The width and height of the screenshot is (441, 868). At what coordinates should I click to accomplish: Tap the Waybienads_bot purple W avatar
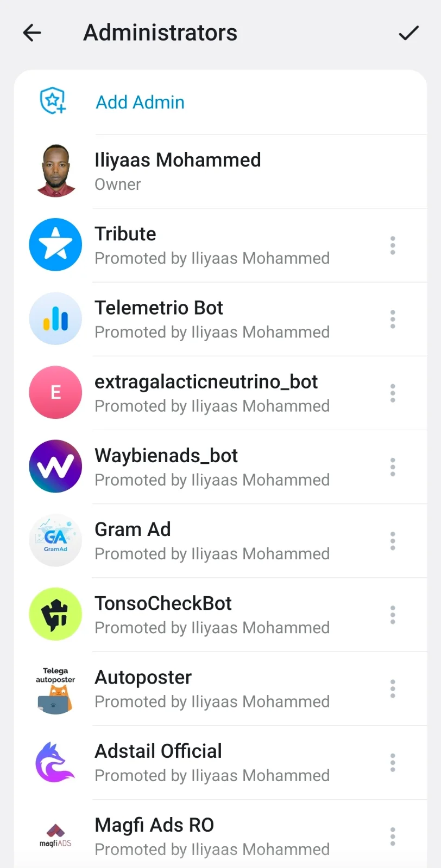pyautogui.click(x=55, y=466)
